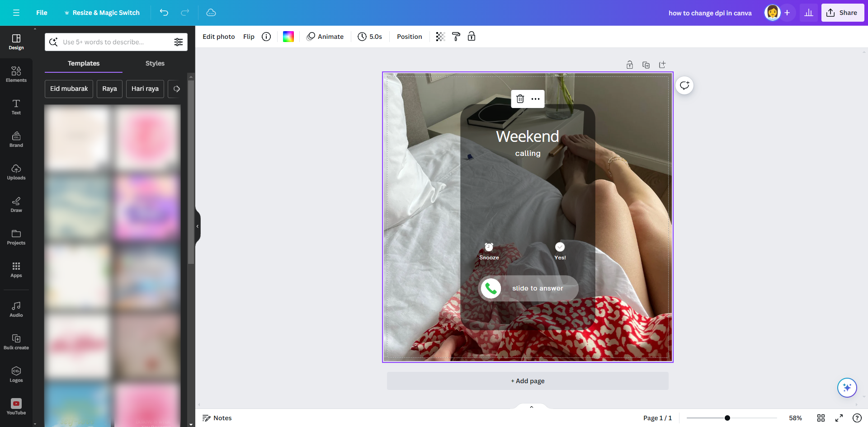Open template search filters
868x427 pixels.
coord(179,42)
